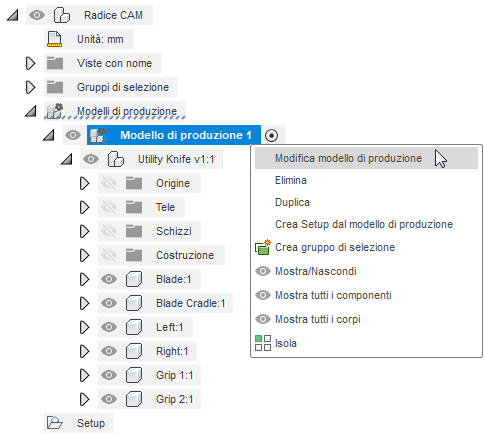
Task: Click the Blade Cradle:1 cube icon
Action: [134, 303]
